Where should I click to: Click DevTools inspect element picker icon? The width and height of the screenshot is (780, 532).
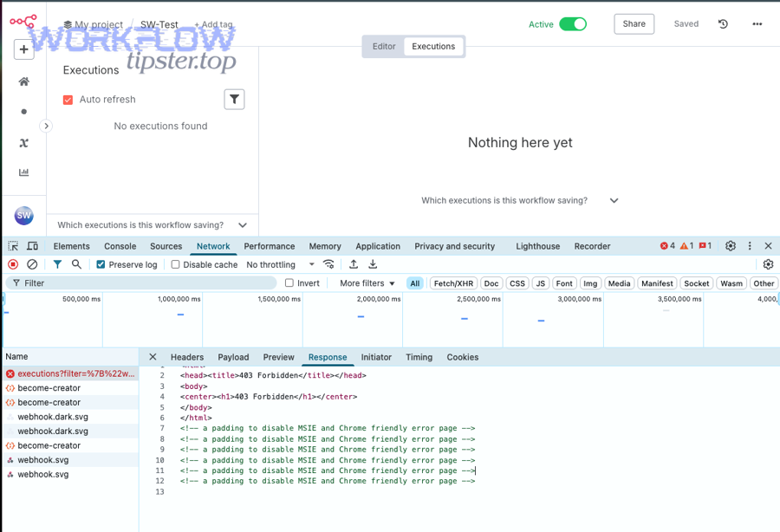click(x=13, y=246)
